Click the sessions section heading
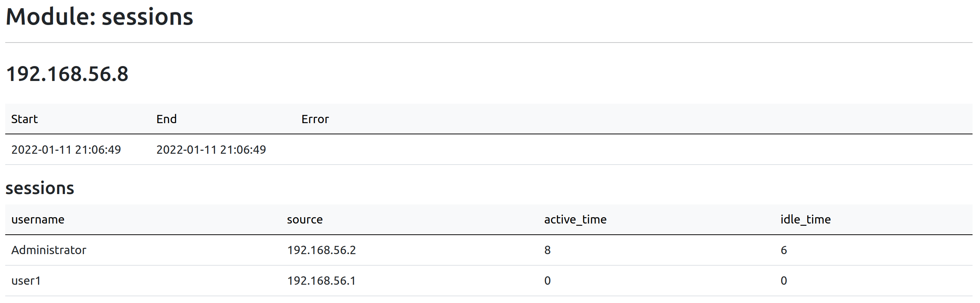Image resolution: width=980 pixels, height=303 pixels. pos(40,188)
